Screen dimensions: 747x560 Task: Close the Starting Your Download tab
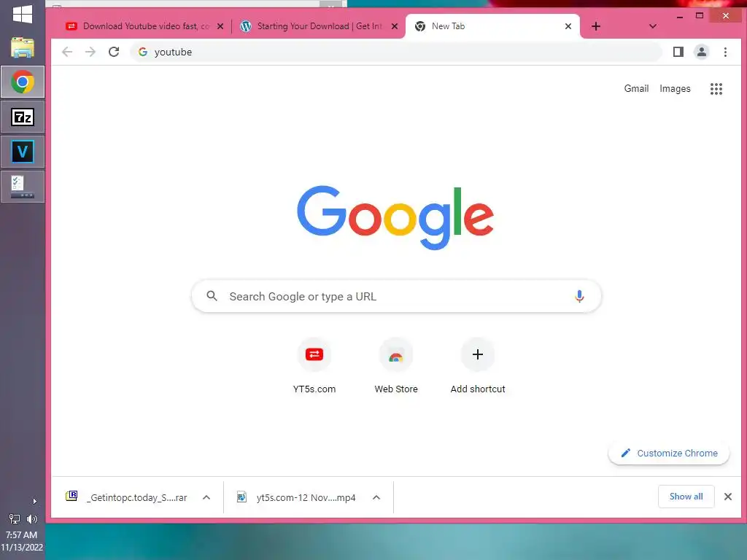tap(395, 26)
